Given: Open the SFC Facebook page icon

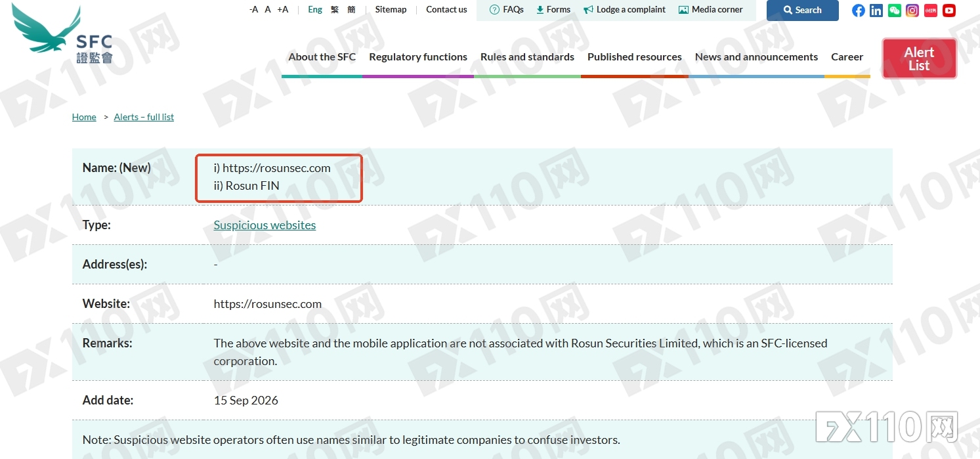Looking at the screenshot, I should click(859, 10).
